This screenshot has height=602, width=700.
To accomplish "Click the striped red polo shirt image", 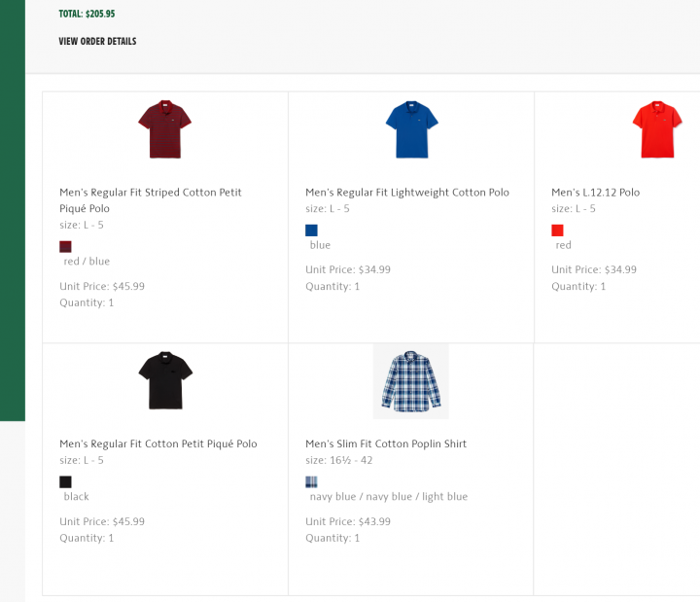I will point(165,128).
